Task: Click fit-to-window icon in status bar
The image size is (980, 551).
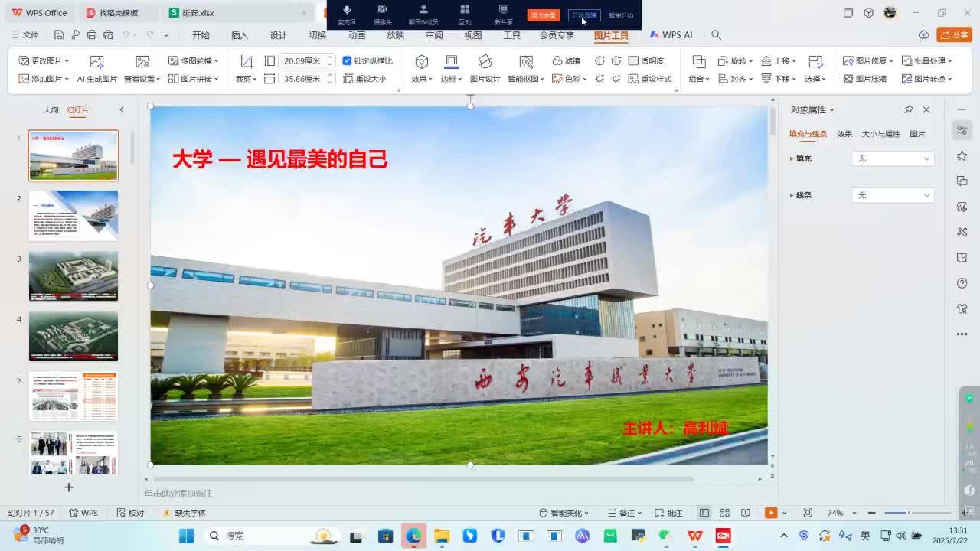Action: [808, 513]
